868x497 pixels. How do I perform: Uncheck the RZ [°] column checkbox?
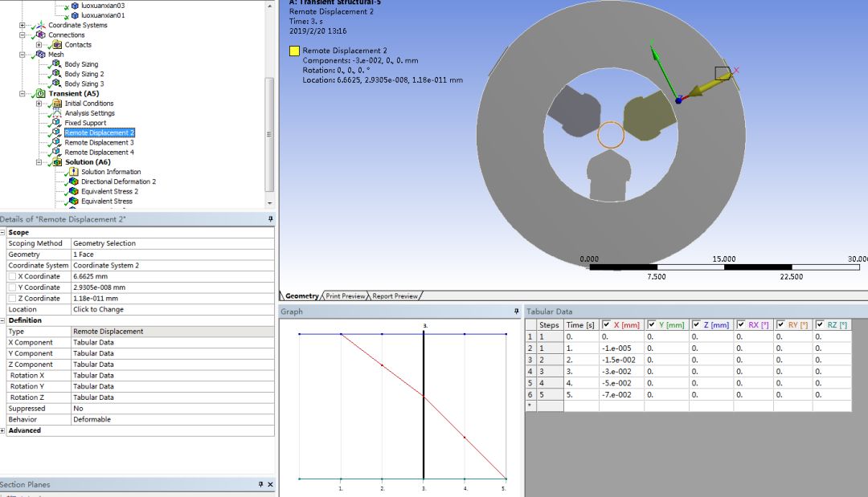pos(820,324)
